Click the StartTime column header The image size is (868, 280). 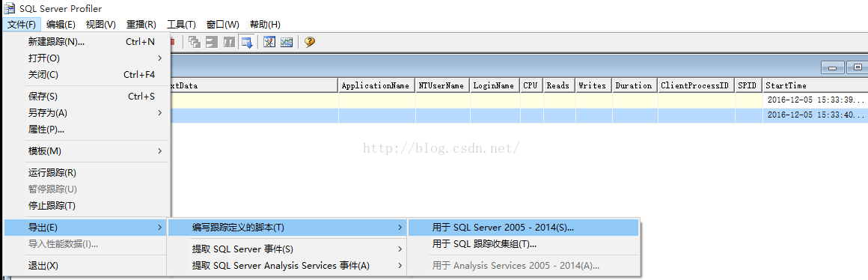point(816,86)
